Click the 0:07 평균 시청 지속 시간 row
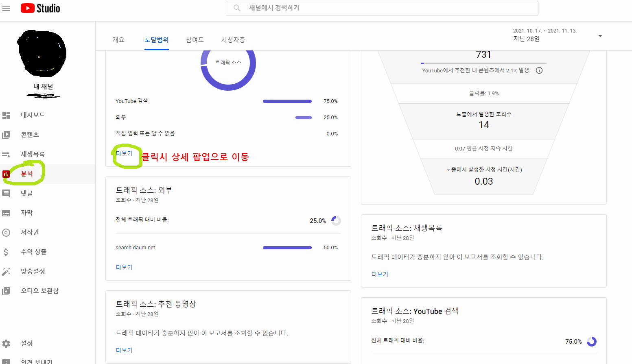 (x=484, y=148)
